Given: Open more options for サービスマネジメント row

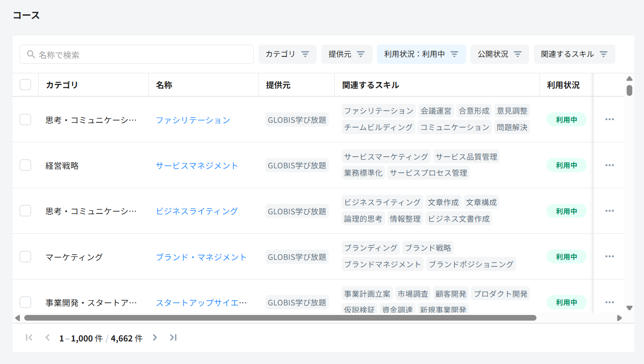Looking at the screenshot, I should click(609, 165).
